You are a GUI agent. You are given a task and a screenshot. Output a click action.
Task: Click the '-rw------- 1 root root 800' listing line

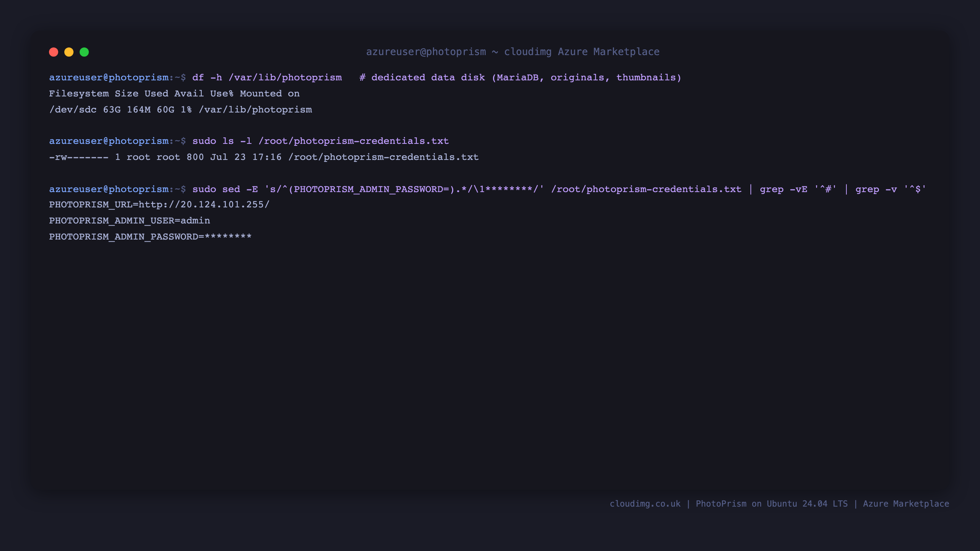[264, 157]
